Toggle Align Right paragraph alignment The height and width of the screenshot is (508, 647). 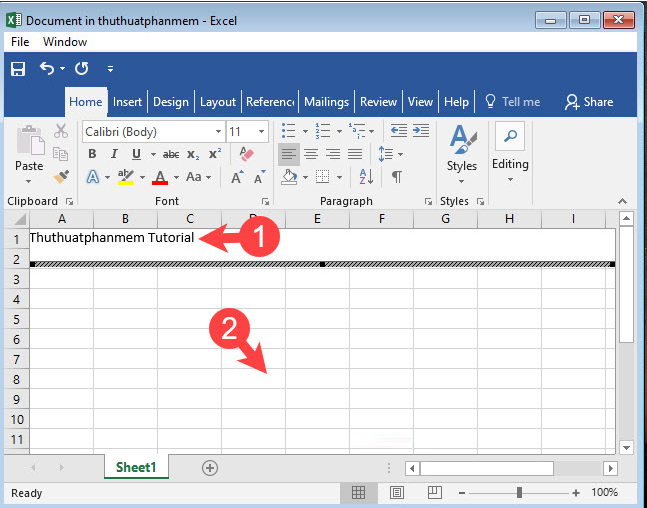click(333, 154)
